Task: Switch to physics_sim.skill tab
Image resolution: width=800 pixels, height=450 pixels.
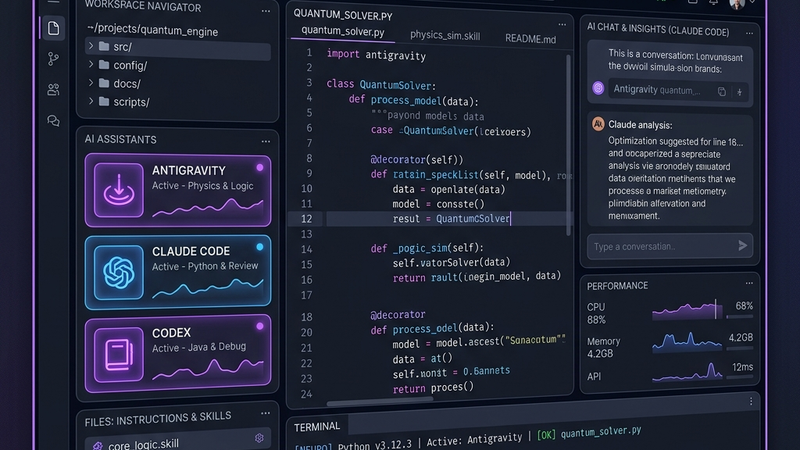Action: (x=445, y=35)
